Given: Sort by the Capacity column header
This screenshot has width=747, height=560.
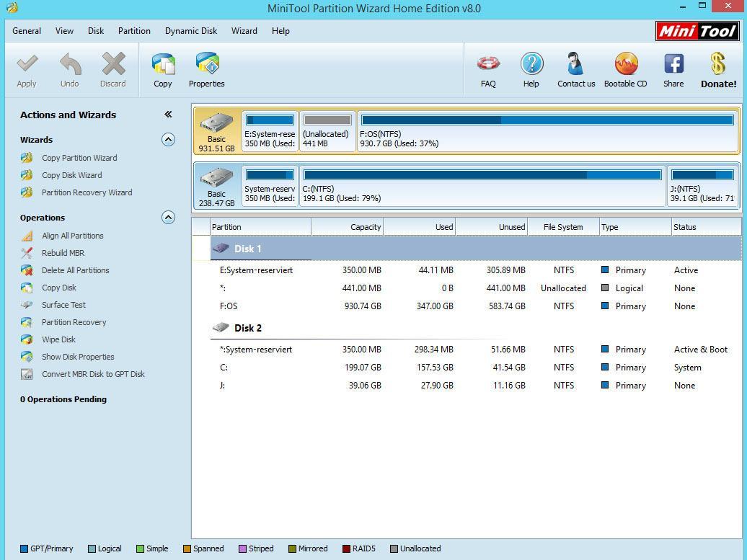Looking at the screenshot, I should pos(348,227).
